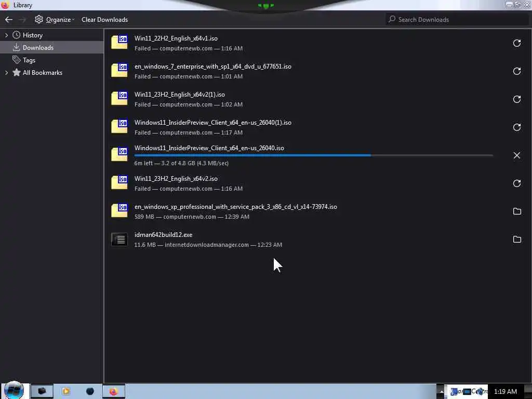
Task: Click the Win11_23H2 x64v2.iso file icon
Action: tap(119, 183)
